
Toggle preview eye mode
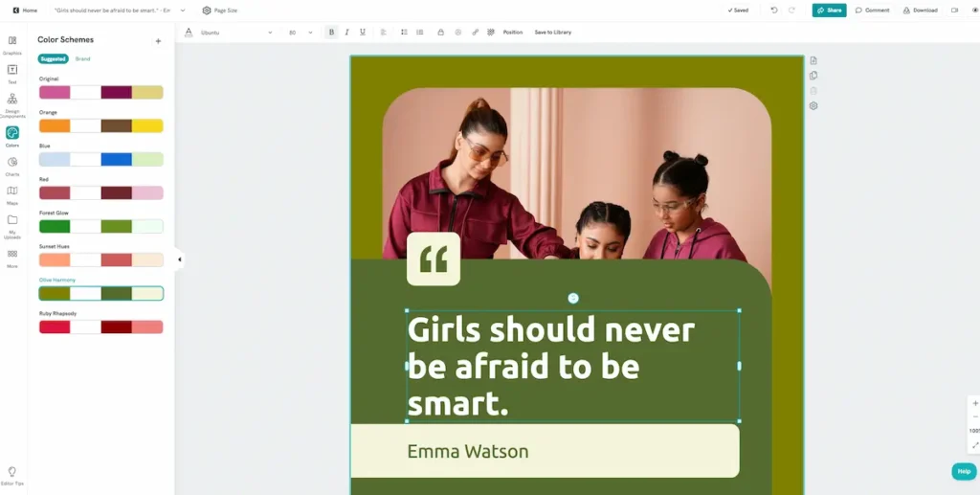click(975, 10)
